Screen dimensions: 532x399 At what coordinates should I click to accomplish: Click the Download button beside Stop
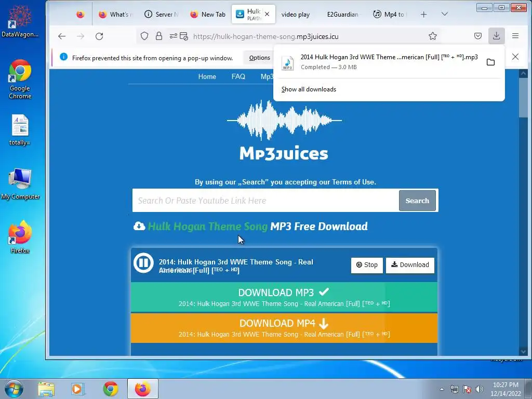[410, 265]
